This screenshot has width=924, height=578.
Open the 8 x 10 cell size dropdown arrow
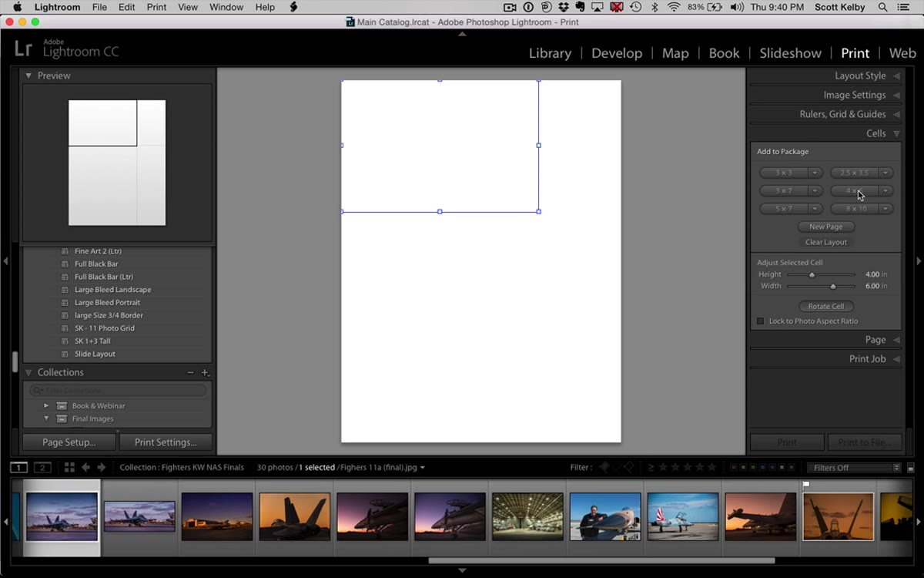click(x=886, y=209)
